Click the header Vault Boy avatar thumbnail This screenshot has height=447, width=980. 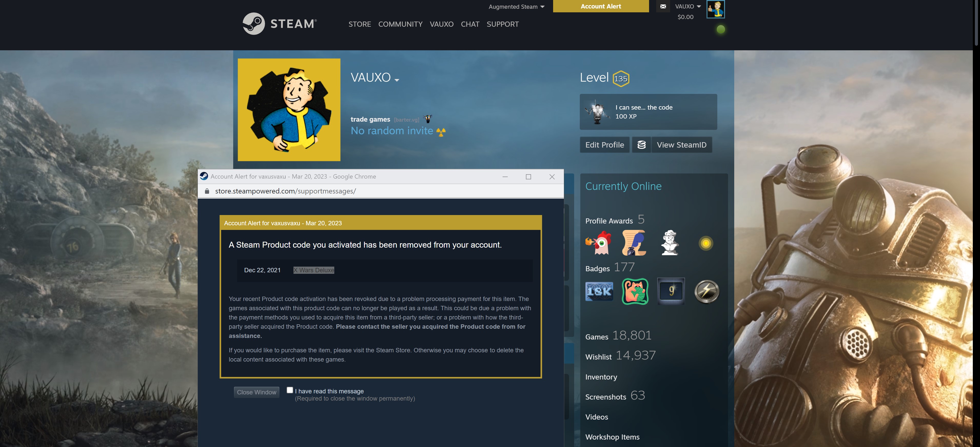pyautogui.click(x=715, y=9)
